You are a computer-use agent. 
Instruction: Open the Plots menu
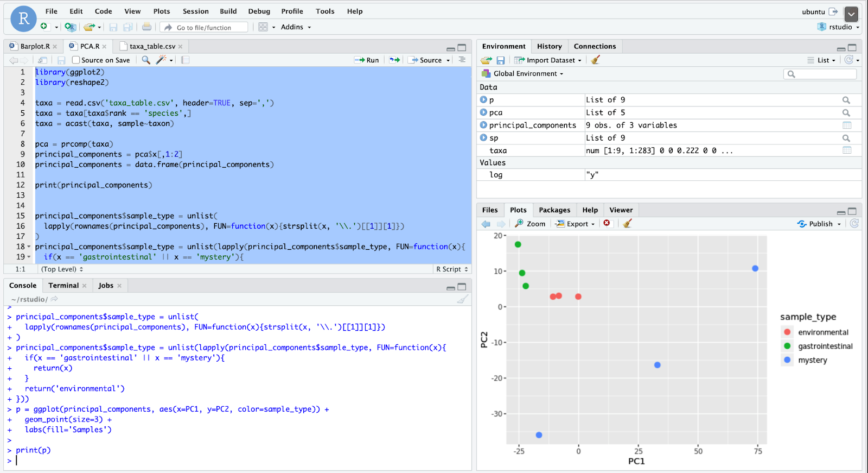(x=162, y=11)
